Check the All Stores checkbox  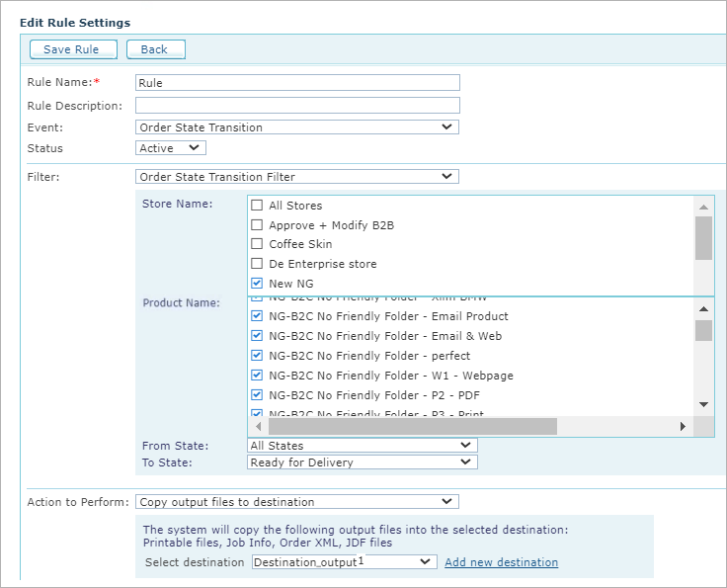pyautogui.click(x=257, y=206)
